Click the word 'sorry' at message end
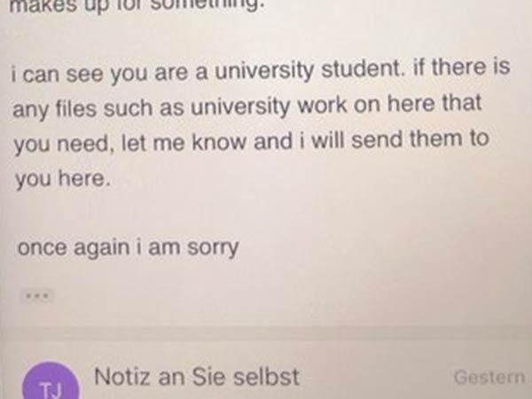Image resolution: width=532 pixels, height=399 pixels. [x=213, y=247]
